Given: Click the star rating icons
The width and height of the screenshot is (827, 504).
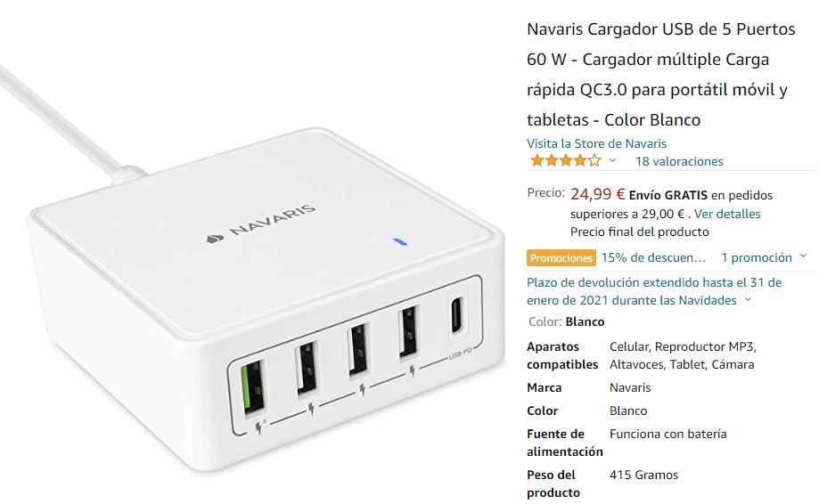Looking at the screenshot, I should [x=565, y=160].
